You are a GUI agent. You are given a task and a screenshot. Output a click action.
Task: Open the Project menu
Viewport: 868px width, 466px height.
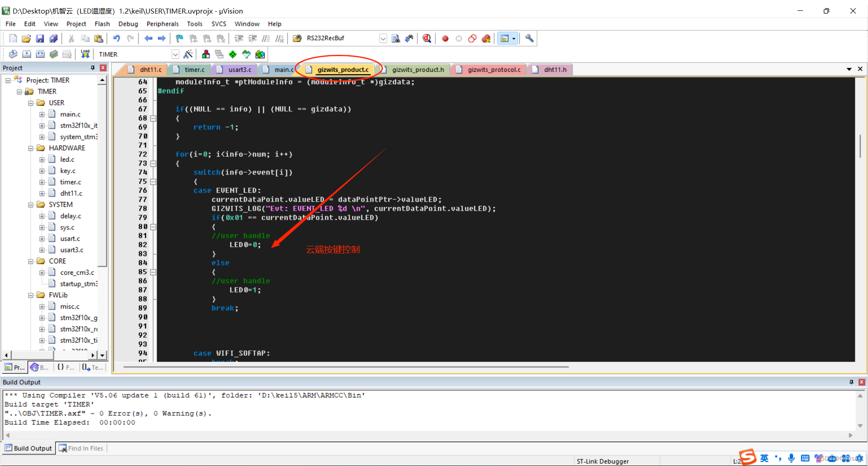(76, 24)
